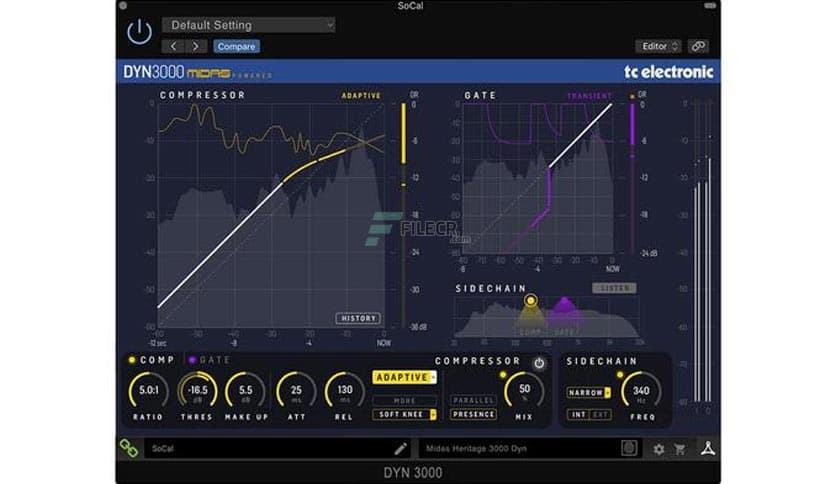Click the sidechain LISTEN button

click(614, 288)
